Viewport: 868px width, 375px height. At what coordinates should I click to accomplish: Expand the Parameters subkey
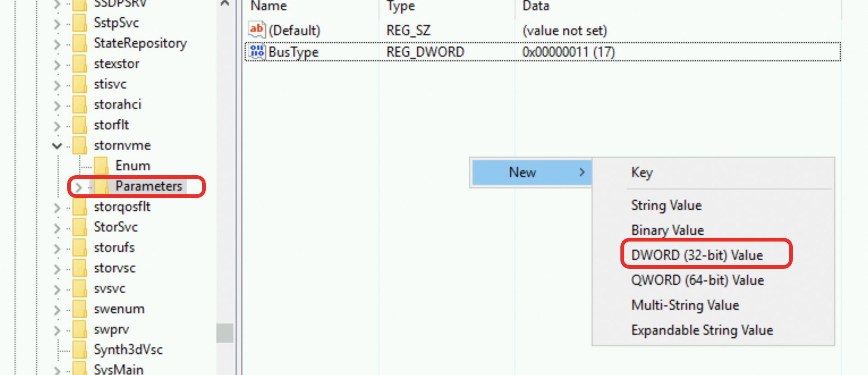pyautogui.click(x=78, y=187)
